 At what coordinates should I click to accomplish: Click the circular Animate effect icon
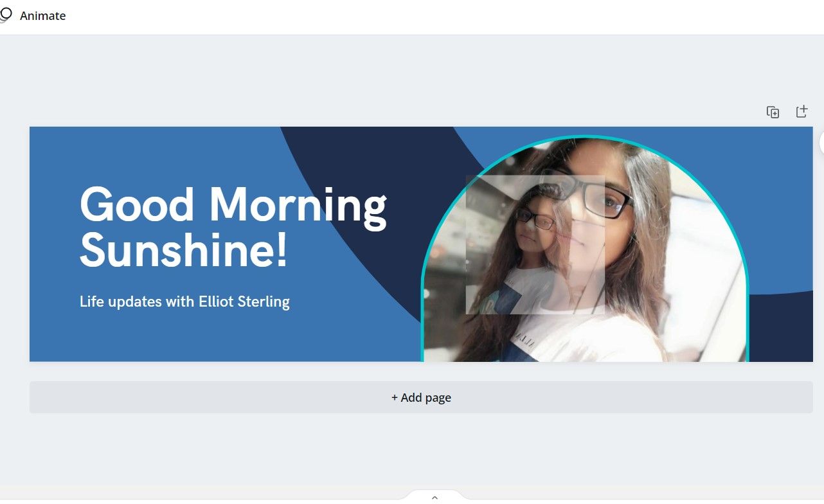(6, 14)
